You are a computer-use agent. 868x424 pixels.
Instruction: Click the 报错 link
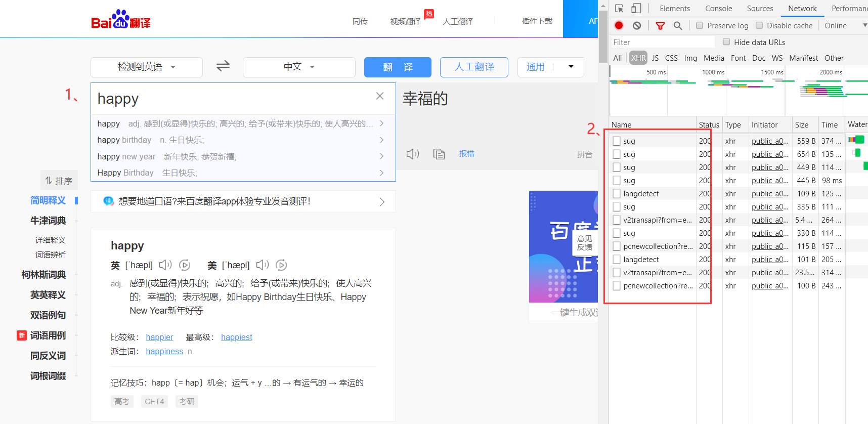click(x=466, y=154)
